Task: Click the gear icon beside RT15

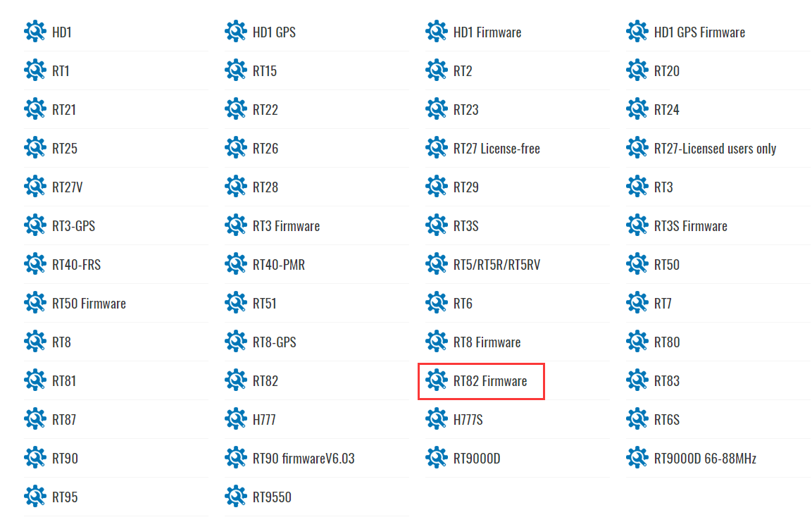Action: coord(236,70)
